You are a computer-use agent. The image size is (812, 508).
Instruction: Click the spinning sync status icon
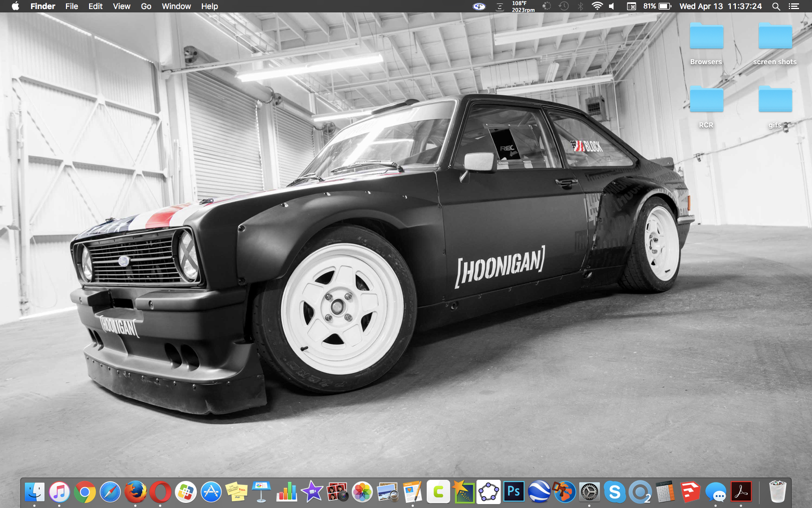click(x=546, y=6)
